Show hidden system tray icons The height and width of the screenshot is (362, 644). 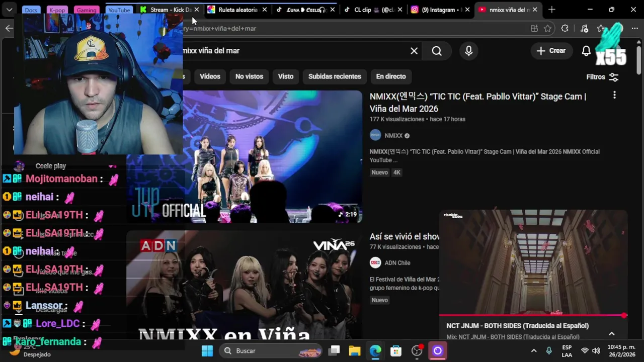tap(534, 350)
